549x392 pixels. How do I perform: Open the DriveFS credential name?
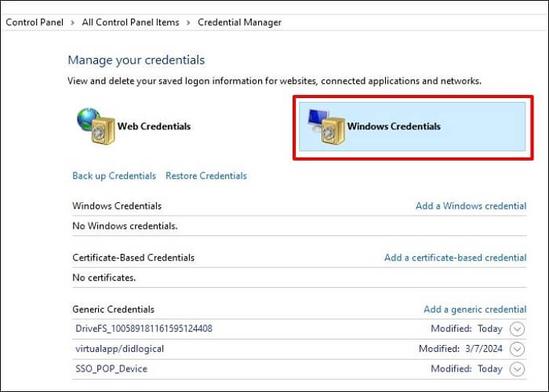pyautogui.click(x=142, y=328)
